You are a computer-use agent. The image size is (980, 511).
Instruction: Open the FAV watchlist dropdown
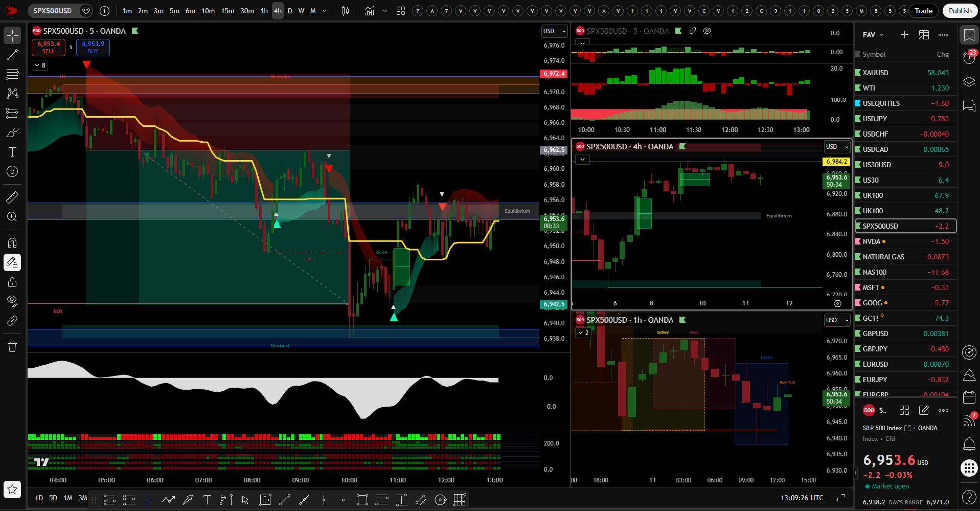click(873, 35)
